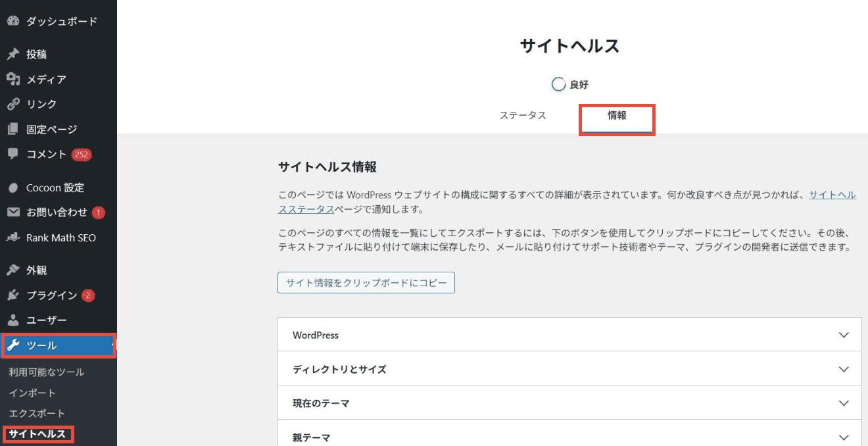Switch to the ステータス tab
The height and width of the screenshot is (446, 868).
(x=523, y=115)
